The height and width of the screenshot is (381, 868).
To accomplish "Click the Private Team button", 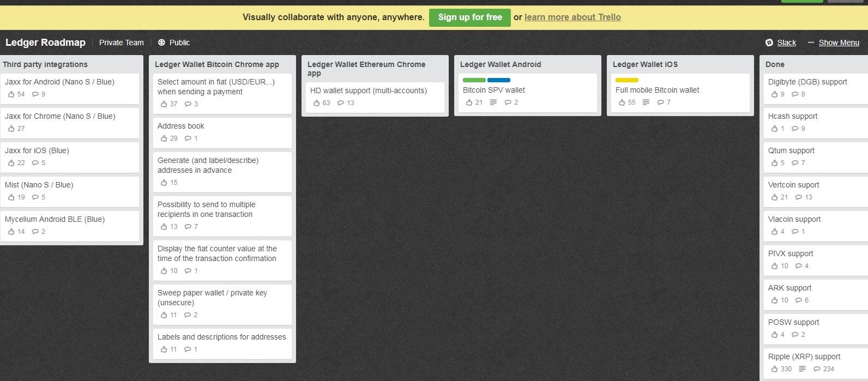I will [x=122, y=43].
